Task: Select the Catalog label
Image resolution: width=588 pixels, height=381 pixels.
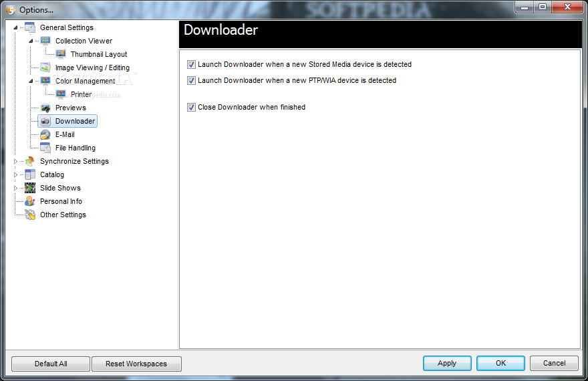Action: [52, 174]
